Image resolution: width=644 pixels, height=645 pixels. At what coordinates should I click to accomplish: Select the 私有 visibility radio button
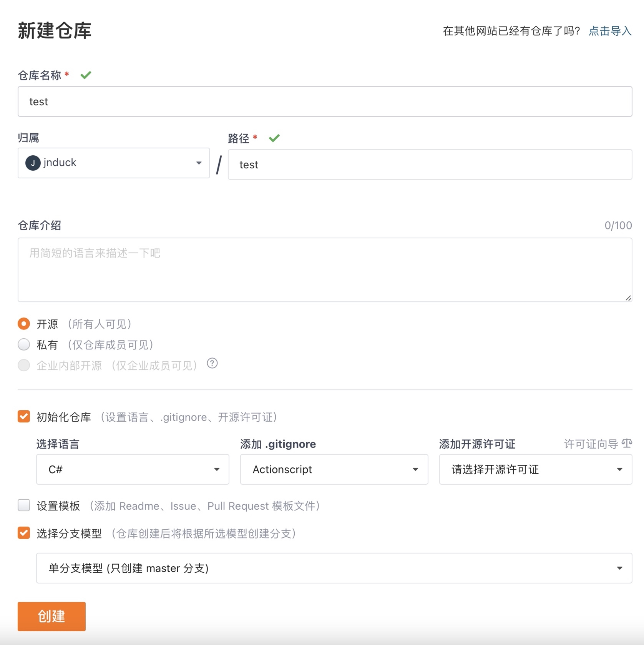pos(23,344)
